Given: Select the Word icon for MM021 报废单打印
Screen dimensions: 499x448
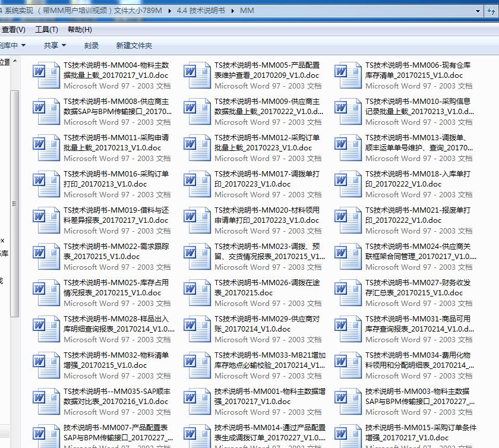Looking at the screenshot, I should tap(348, 220).
